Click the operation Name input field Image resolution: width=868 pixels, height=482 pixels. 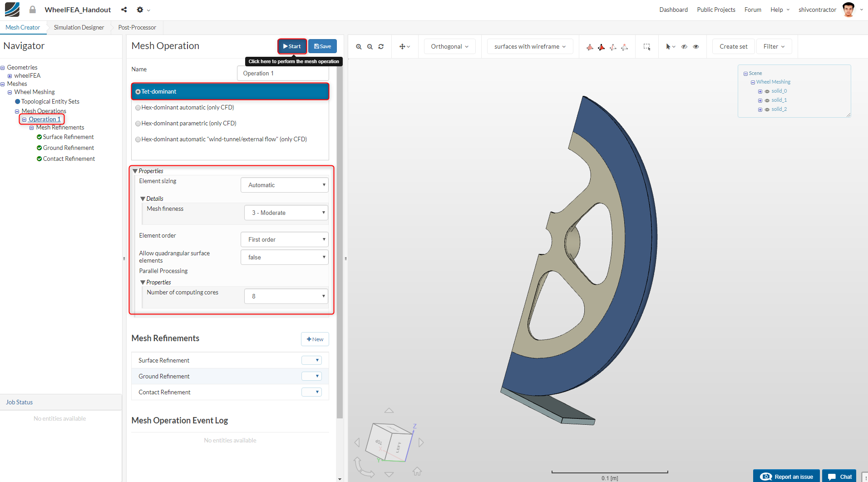pyautogui.click(x=282, y=73)
